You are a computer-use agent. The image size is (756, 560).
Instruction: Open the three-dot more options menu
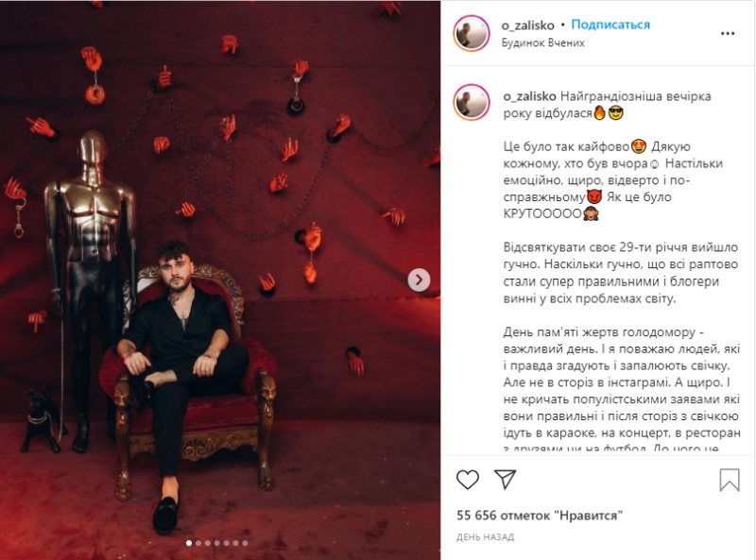[727, 33]
